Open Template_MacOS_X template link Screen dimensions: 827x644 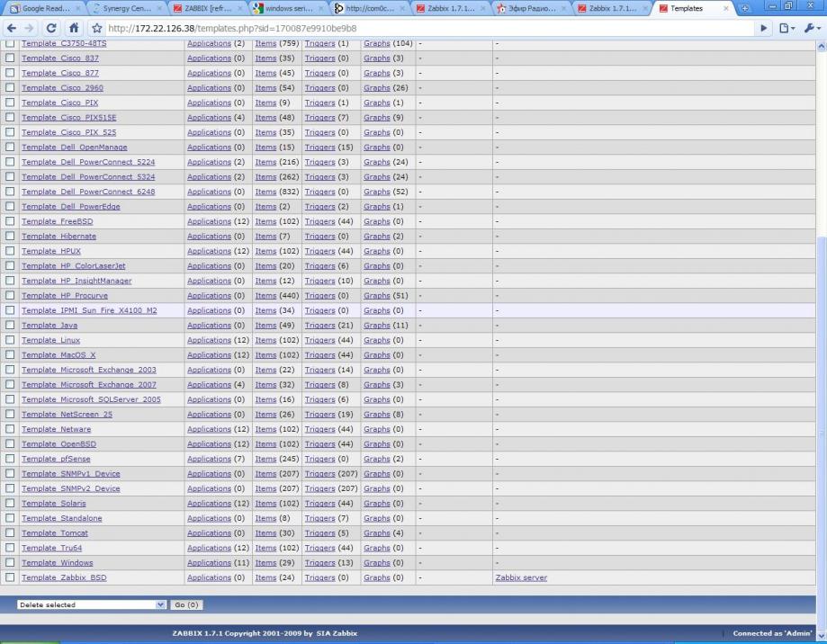(x=58, y=354)
